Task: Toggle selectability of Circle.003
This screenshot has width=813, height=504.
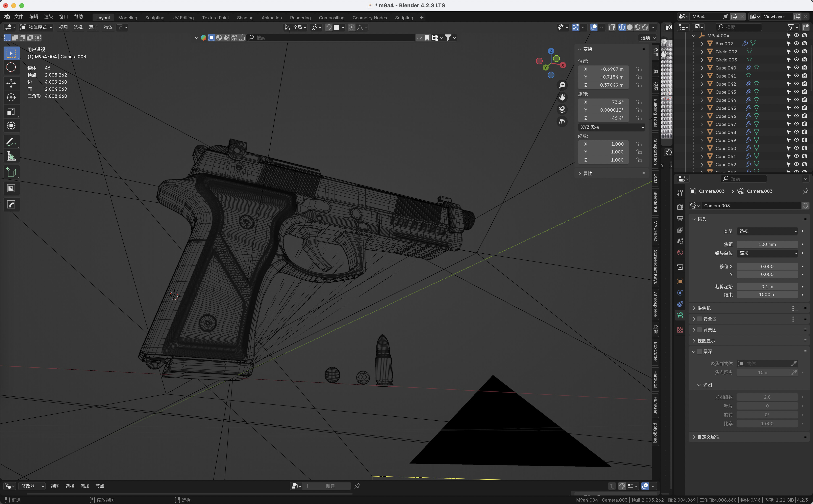Action: pos(788,60)
